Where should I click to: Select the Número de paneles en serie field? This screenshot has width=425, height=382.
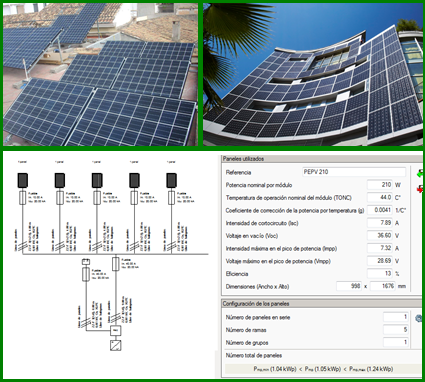click(x=396, y=317)
